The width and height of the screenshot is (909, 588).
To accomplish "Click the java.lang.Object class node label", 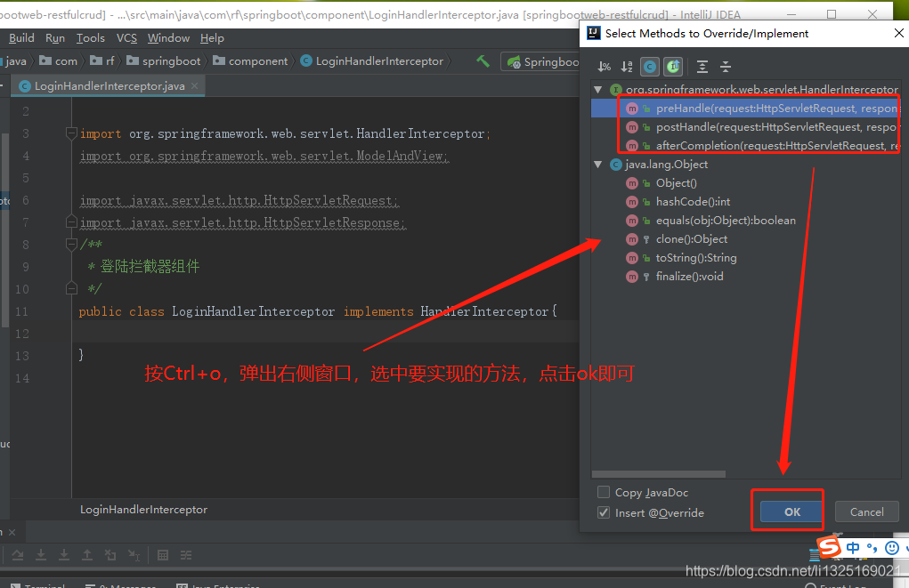I will 666,165.
